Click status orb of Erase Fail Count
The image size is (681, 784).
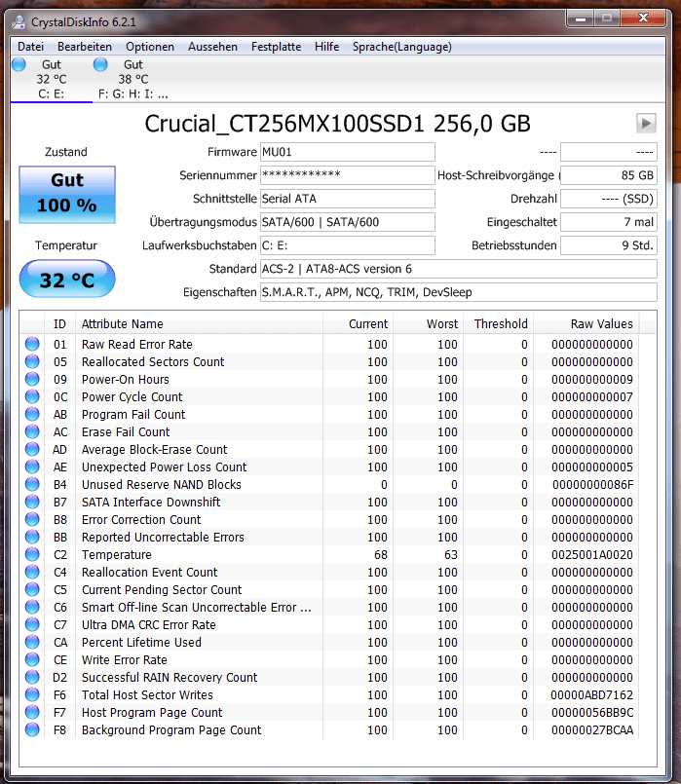point(32,431)
